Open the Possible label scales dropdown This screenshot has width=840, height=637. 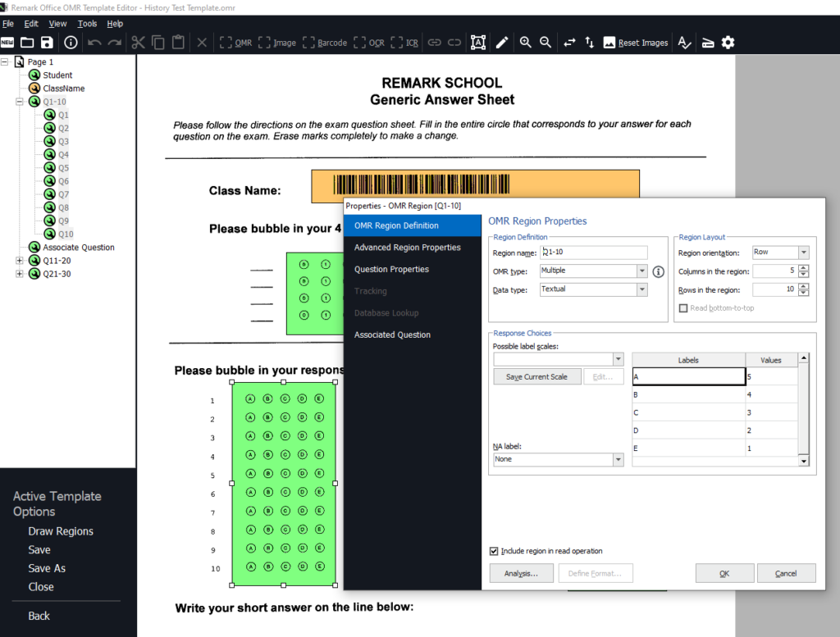point(619,358)
